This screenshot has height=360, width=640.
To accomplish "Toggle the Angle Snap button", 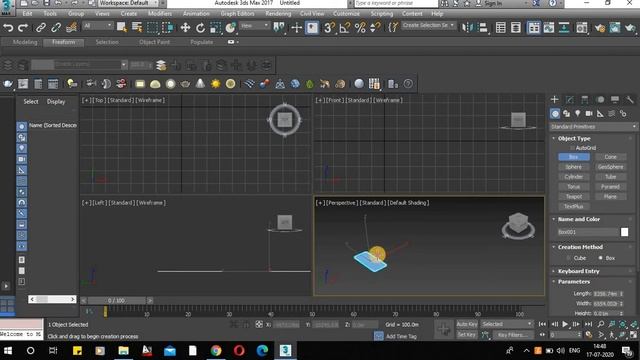I will [345, 28].
